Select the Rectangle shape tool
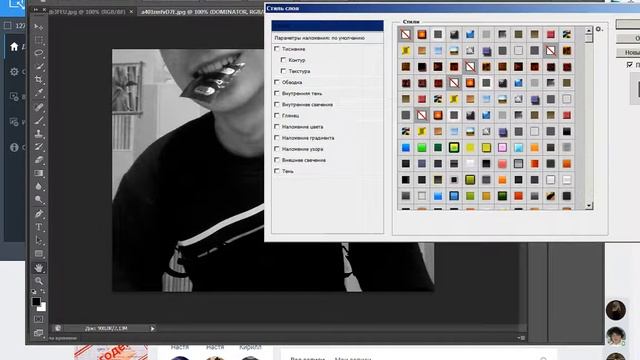640x360 pixels. (39, 253)
